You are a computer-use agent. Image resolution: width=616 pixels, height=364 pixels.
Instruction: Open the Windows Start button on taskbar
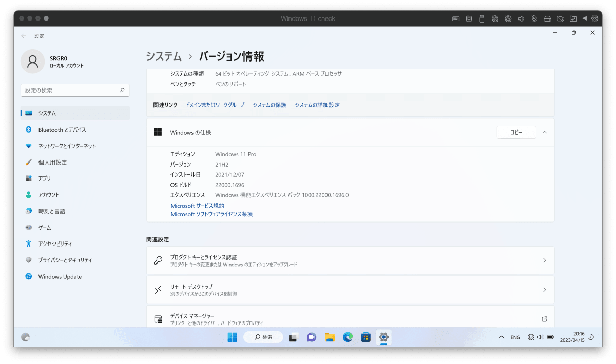[x=233, y=337]
